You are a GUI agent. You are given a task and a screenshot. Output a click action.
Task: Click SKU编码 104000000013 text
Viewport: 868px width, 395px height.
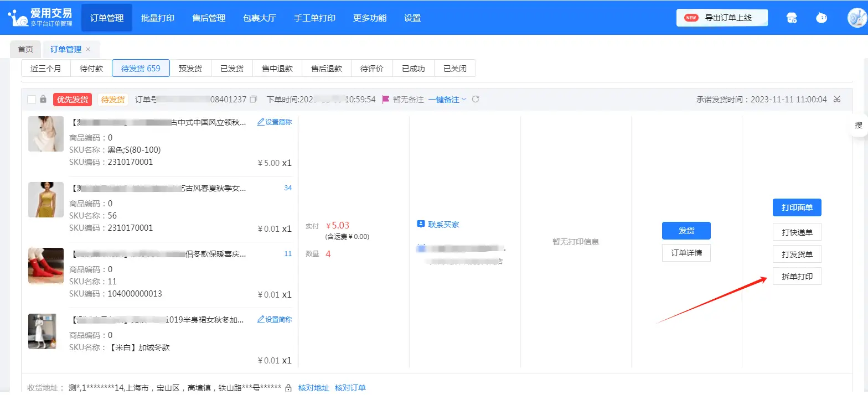[x=135, y=294]
